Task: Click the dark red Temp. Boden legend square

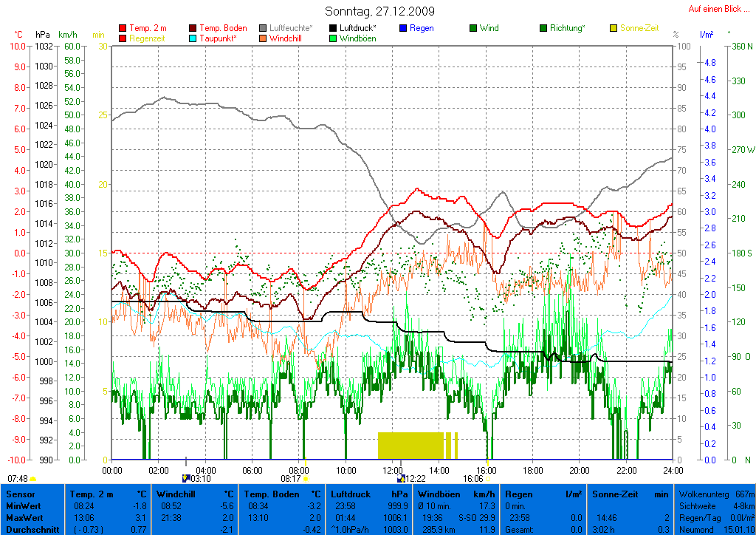Action: 193,29
